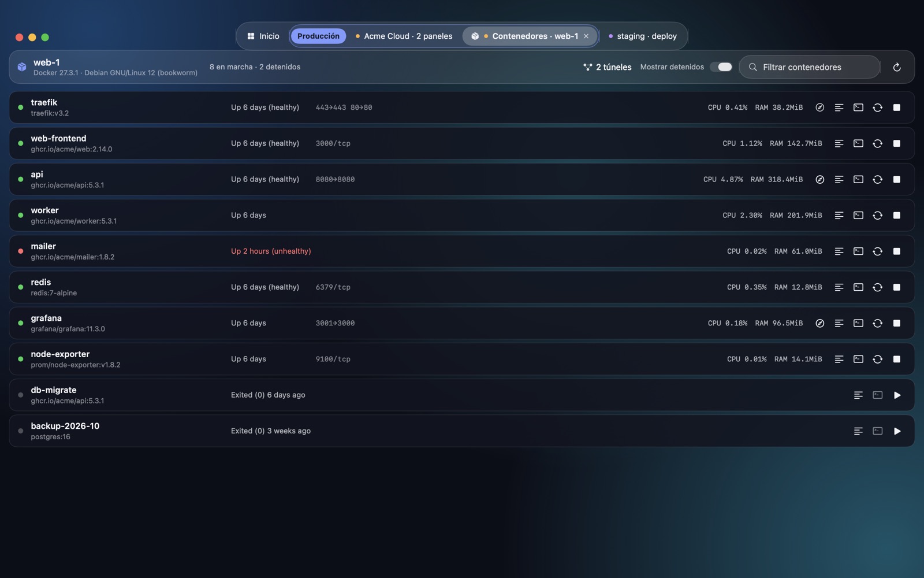Image resolution: width=924 pixels, height=578 pixels.
Task: Start the backup-2026-10 container
Action: point(897,431)
